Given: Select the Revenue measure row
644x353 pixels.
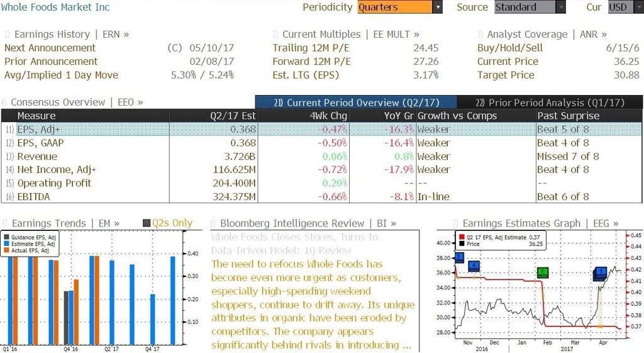Looking at the screenshot, I should 321,157.
